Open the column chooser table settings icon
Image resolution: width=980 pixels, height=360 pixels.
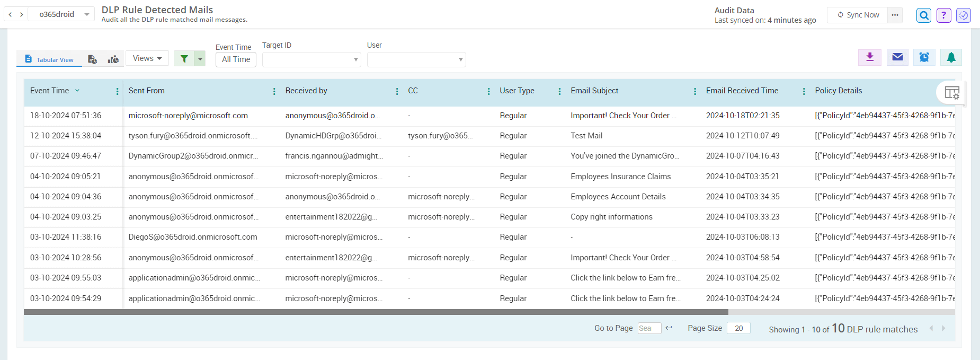pos(951,93)
